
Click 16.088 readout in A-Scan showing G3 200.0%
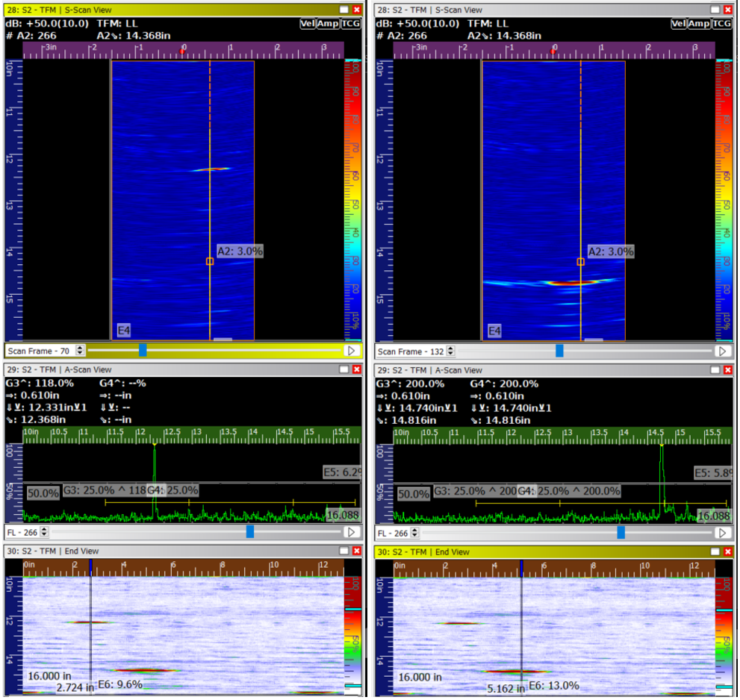point(714,516)
